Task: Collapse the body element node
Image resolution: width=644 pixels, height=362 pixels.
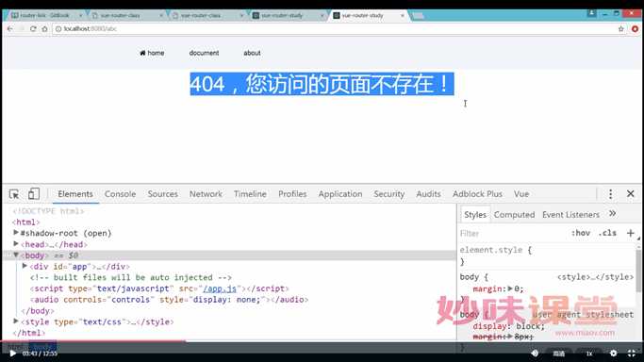Action: coord(16,255)
